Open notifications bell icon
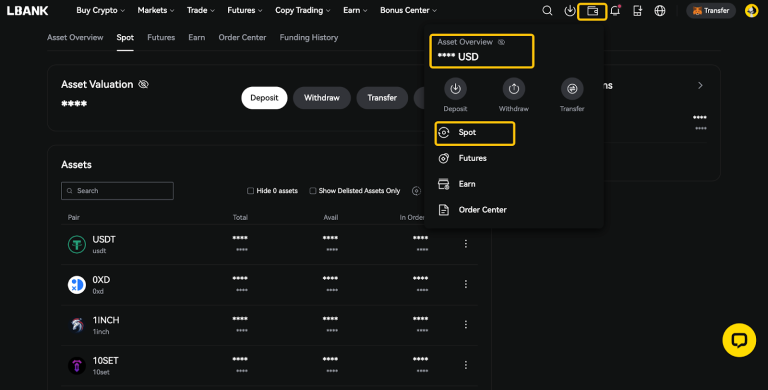768x390 pixels. tap(615, 10)
